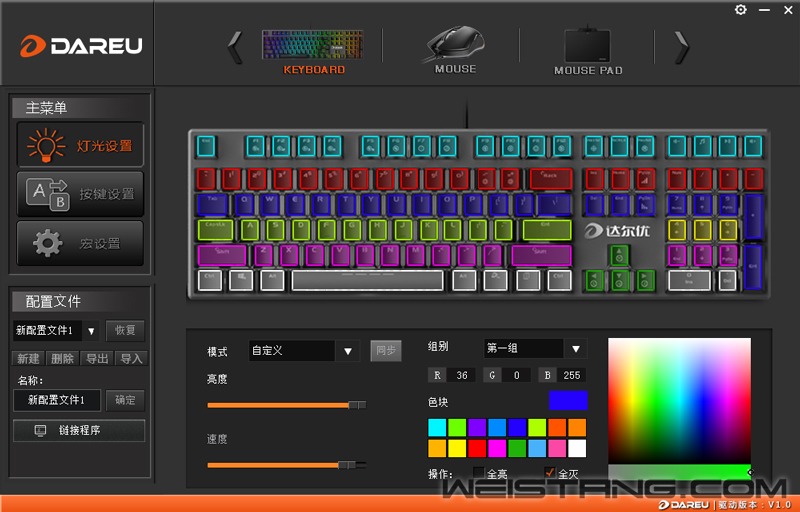Click the 亮度 brightness slider handle

tap(357, 405)
